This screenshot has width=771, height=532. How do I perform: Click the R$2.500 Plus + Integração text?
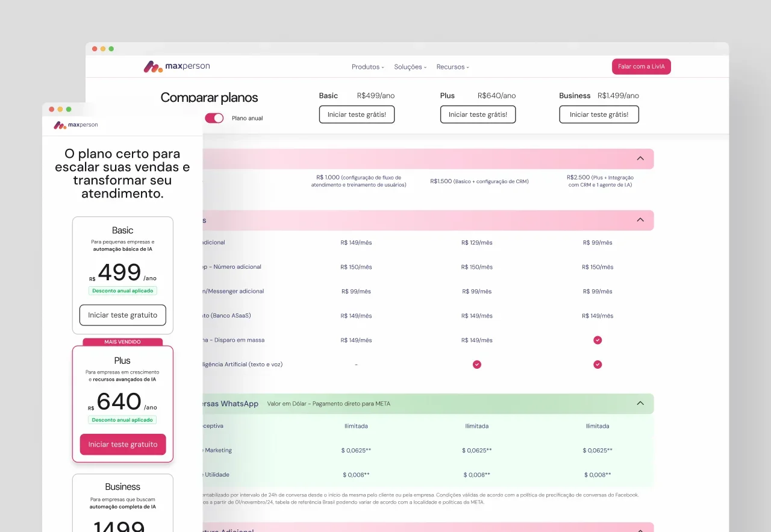coord(600,181)
